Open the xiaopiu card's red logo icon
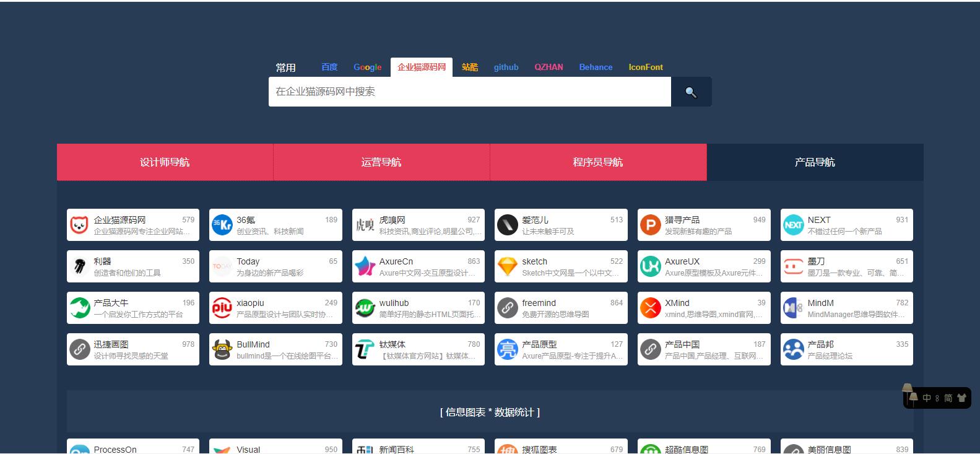 pyautogui.click(x=222, y=308)
